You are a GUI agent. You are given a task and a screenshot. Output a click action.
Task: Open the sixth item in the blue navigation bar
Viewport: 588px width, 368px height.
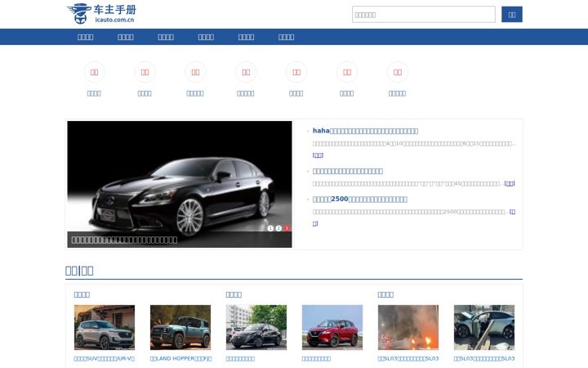pyautogui.click(x=286, y=37)
